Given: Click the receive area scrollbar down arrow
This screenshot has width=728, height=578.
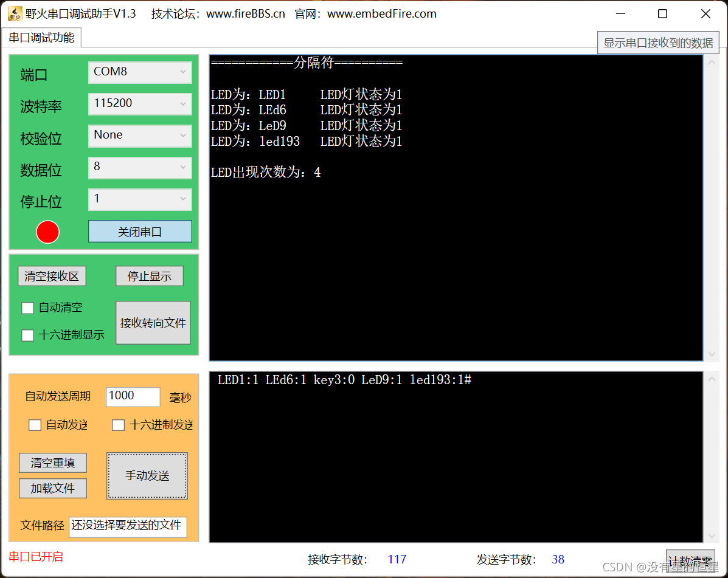Looking at the screenshot, I should click(x=712, y=354).
